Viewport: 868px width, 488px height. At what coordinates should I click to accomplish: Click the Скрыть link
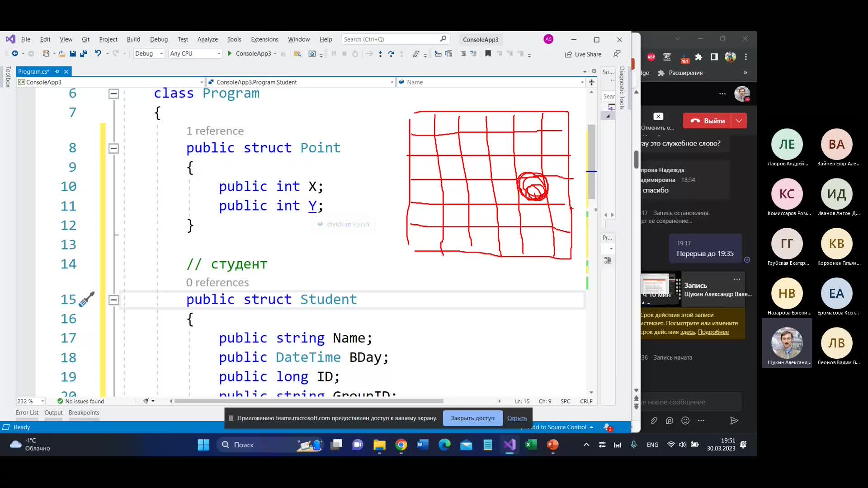(x=517, y=418)
